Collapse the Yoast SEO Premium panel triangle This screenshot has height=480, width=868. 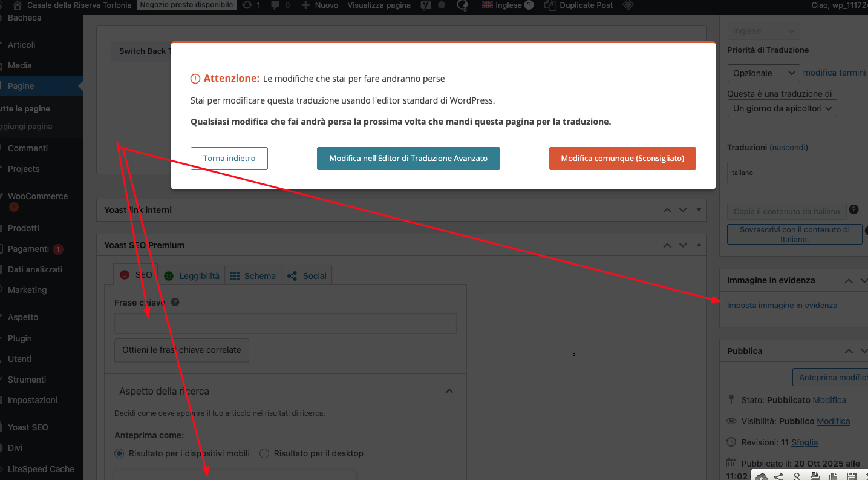pos(699,245)
